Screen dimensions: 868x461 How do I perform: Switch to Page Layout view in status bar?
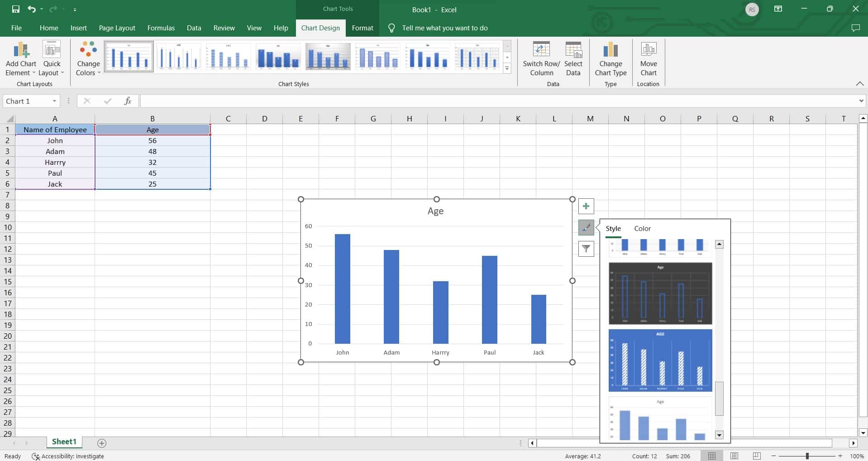[734, 456]
